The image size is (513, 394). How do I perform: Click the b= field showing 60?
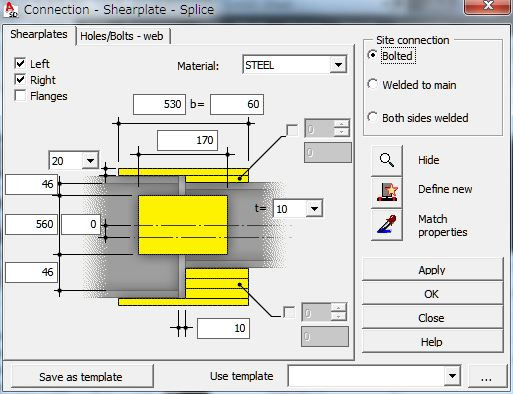[x=237, y=104]
